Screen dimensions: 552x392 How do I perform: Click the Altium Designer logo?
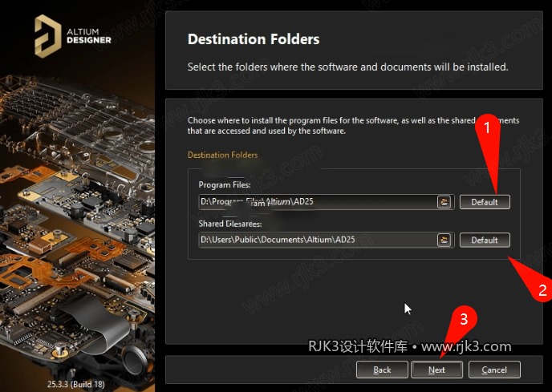click(73, 36)
